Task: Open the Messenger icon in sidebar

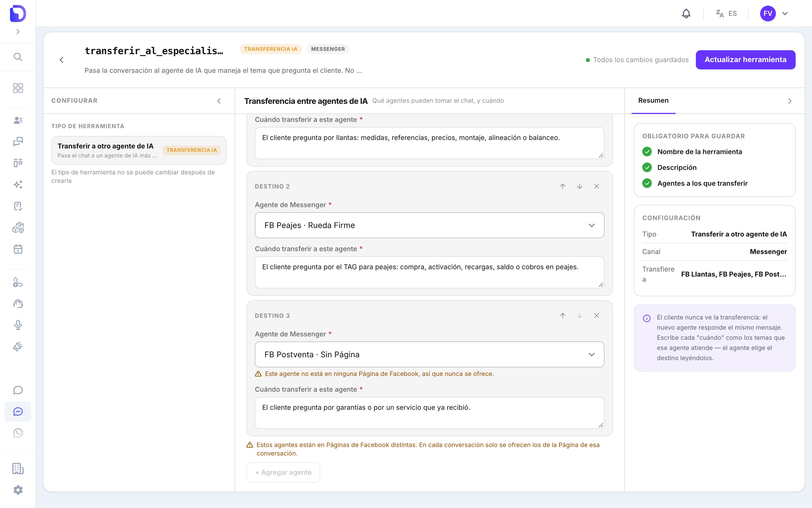Action: tap(18, 411)
